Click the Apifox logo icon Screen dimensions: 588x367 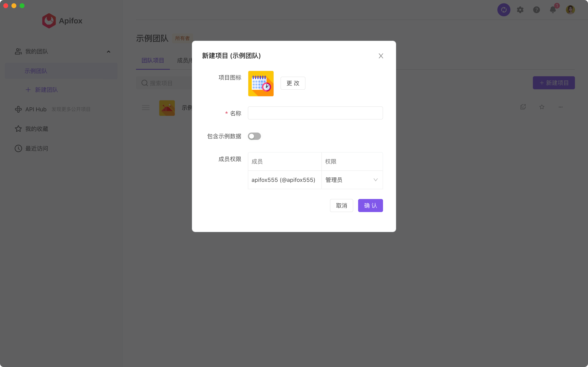coord(49,21)
